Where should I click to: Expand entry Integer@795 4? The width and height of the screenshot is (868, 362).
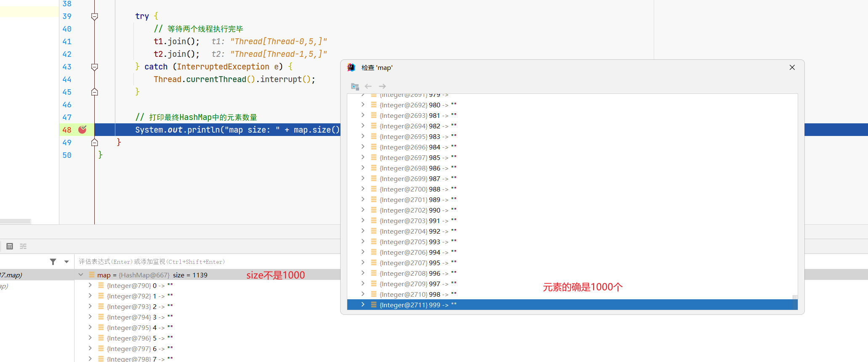[90, 327]
